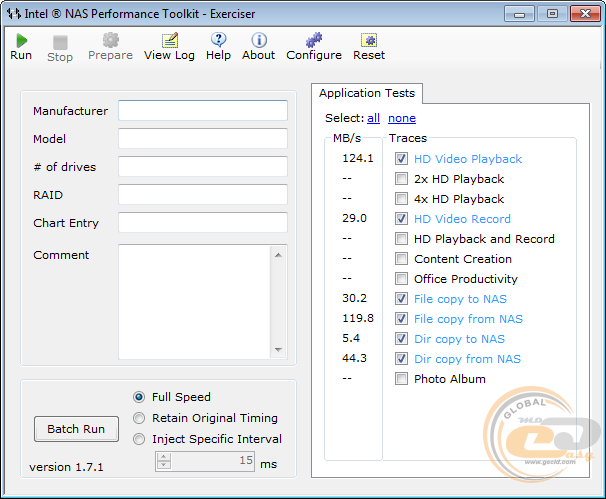Click the 124.1 MB/s value
This screenshot has height=499, width=606.
coord(357,158)
